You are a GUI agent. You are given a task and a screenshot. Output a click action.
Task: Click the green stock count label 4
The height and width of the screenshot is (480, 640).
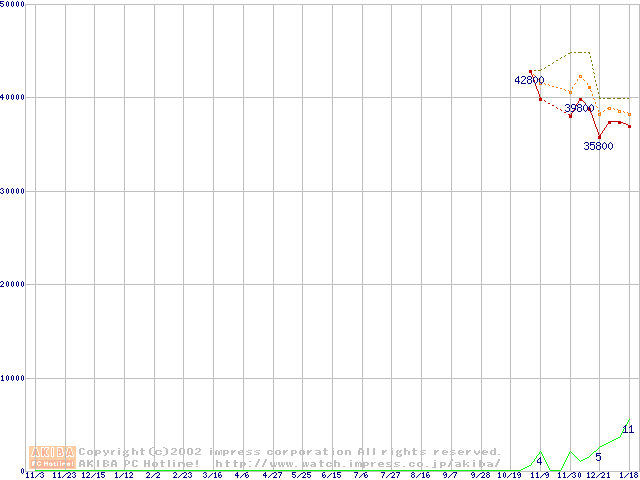point(539,460)
